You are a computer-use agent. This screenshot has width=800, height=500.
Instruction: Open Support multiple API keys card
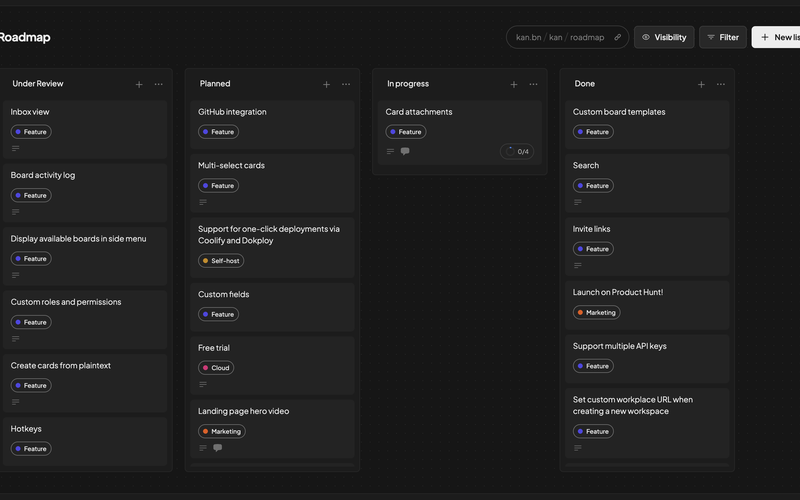coord(647,359)
